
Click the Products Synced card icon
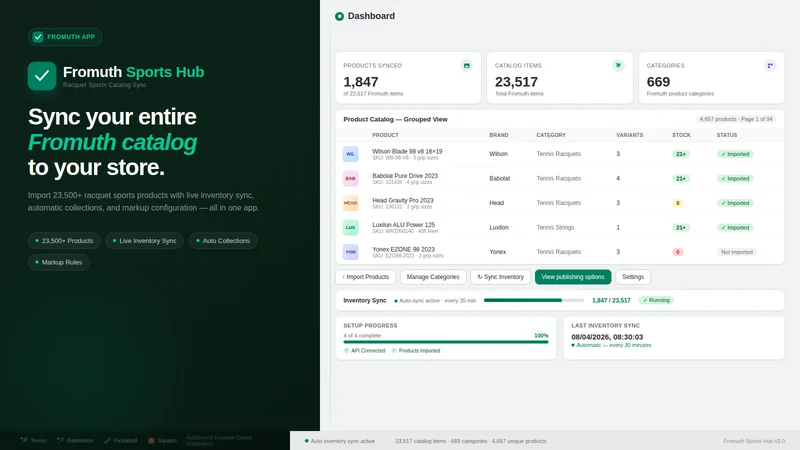tap(466, 65)
